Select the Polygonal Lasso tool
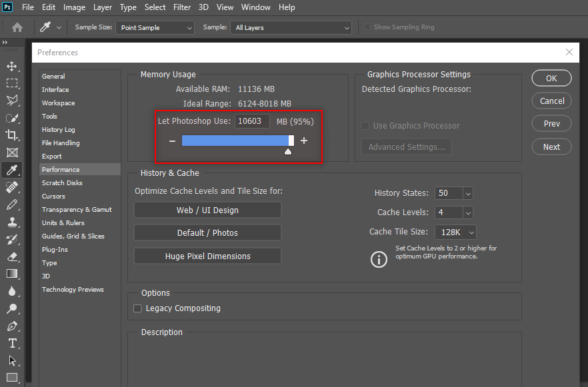 point(11,101)
